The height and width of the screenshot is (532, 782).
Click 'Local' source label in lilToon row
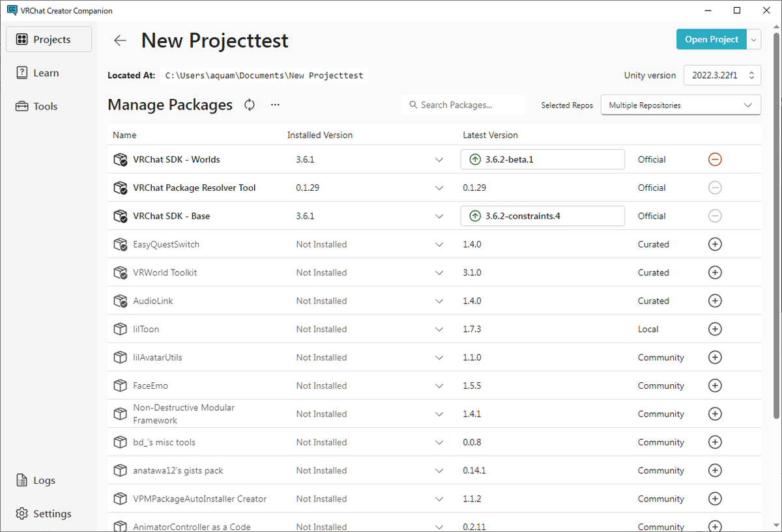click(x=648, y=329)
